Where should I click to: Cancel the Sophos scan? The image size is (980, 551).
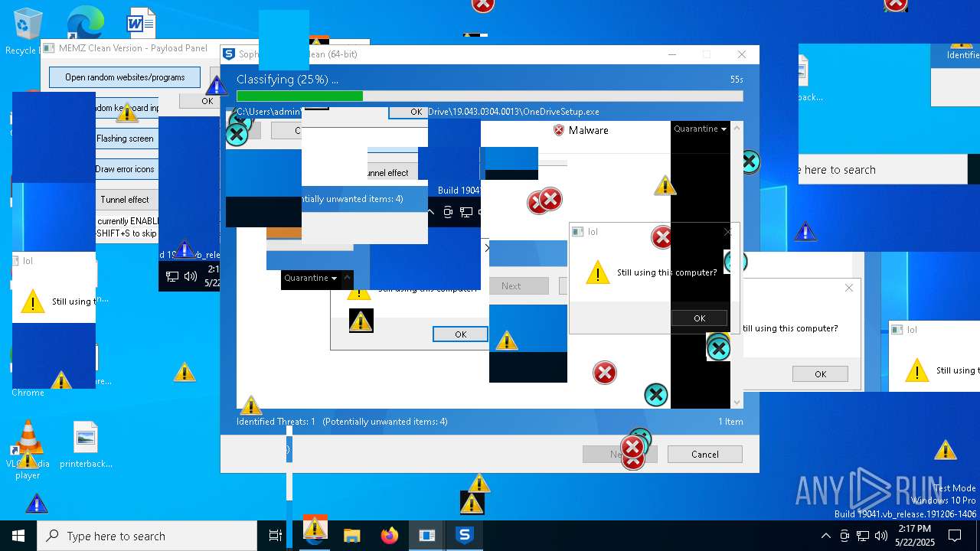(x=704, y=454)
